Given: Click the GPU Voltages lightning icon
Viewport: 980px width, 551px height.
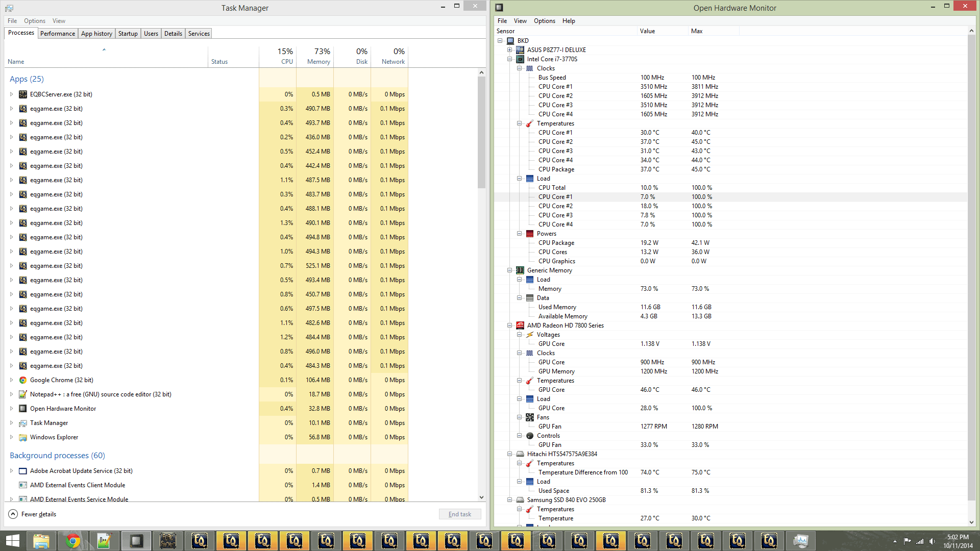Looking at the screenshot, I should [x=530, y=335].
